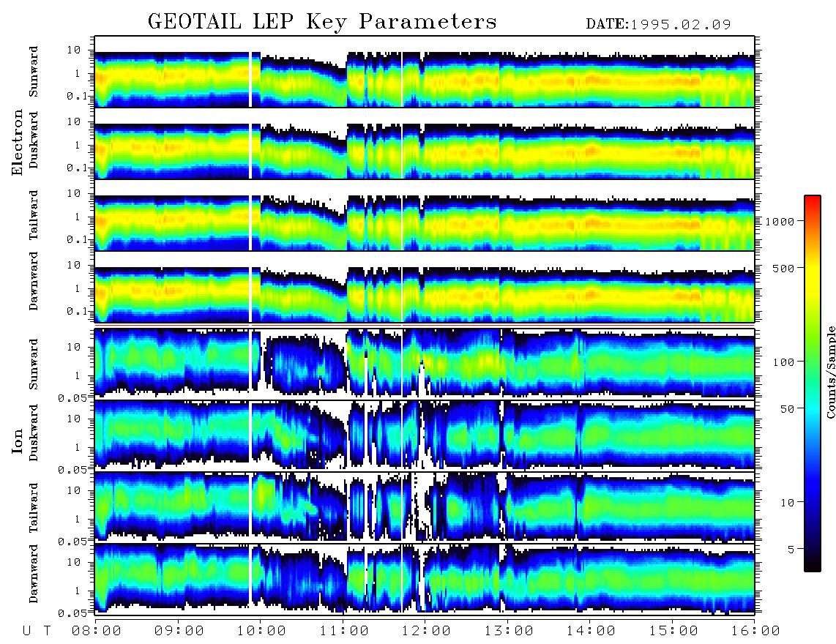Click the Electron group axis label
The image size is (836, 644).
18,142
